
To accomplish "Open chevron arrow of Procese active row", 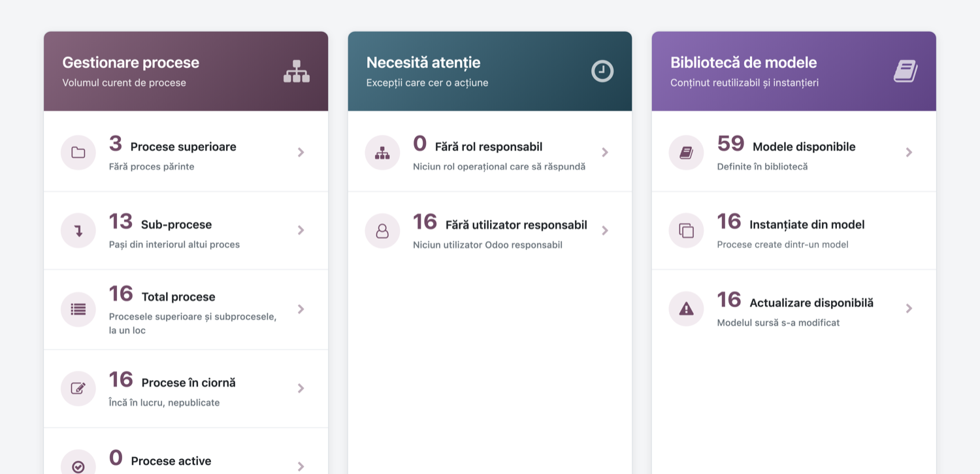I will point(301,466).
